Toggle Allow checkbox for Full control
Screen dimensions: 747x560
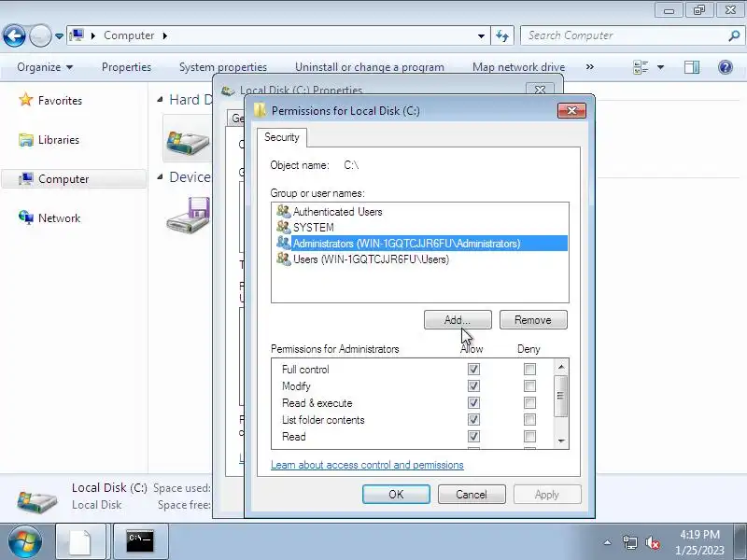click(473, 369)
